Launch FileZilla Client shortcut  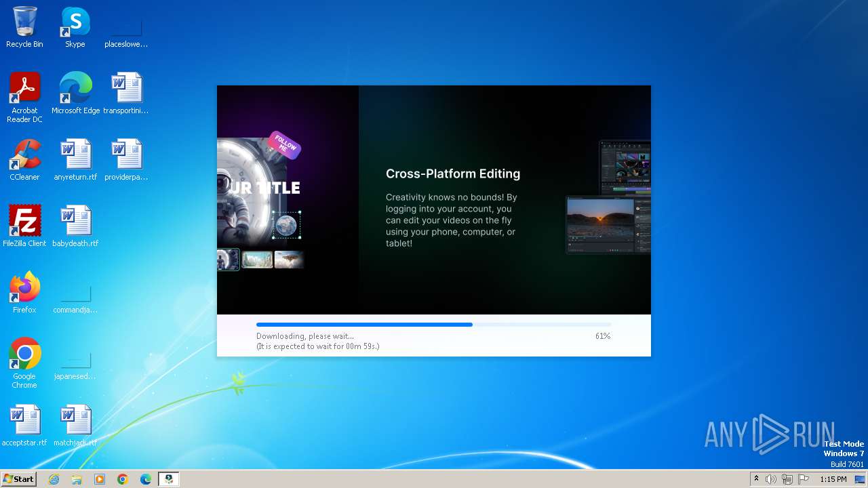tap(24, 226)
